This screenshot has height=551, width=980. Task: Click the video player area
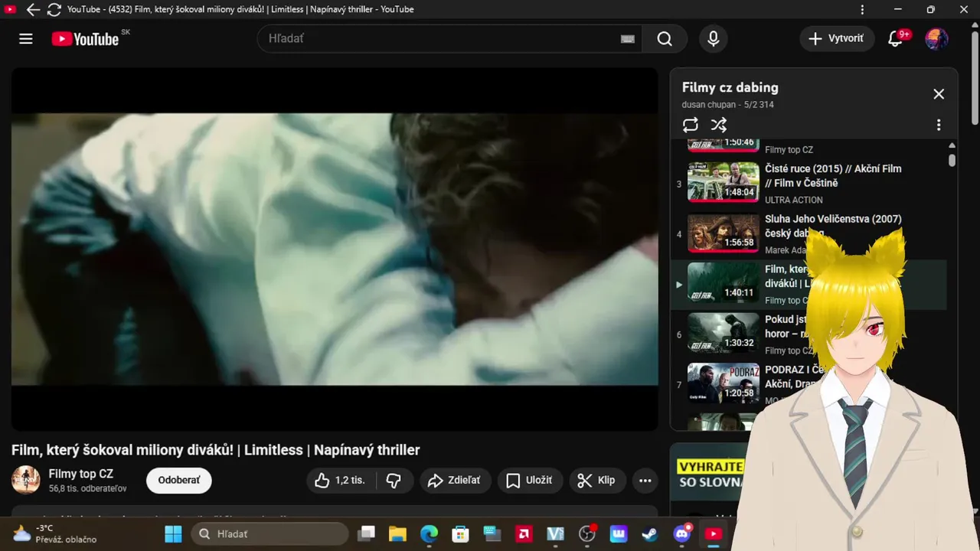(335, 249)
